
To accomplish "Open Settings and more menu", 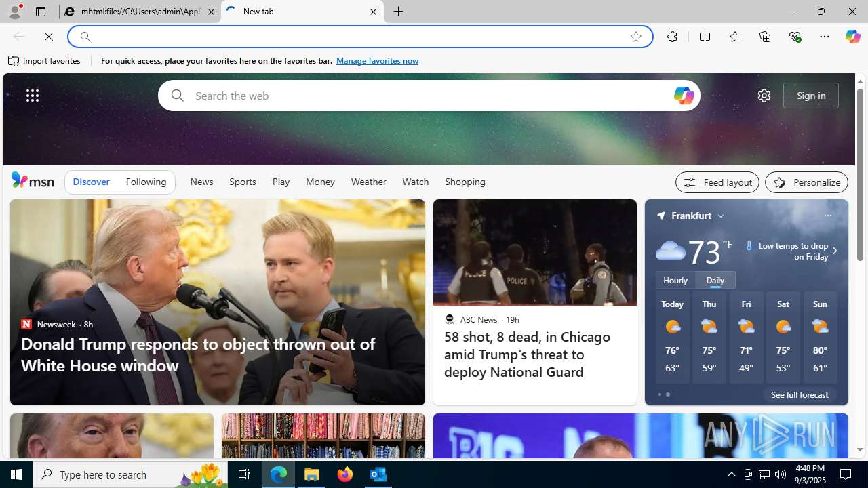I will point(825,37).
